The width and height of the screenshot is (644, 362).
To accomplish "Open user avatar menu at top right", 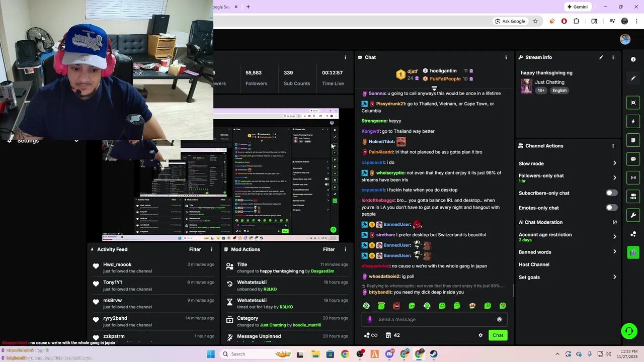I will [x=625, y=39].
